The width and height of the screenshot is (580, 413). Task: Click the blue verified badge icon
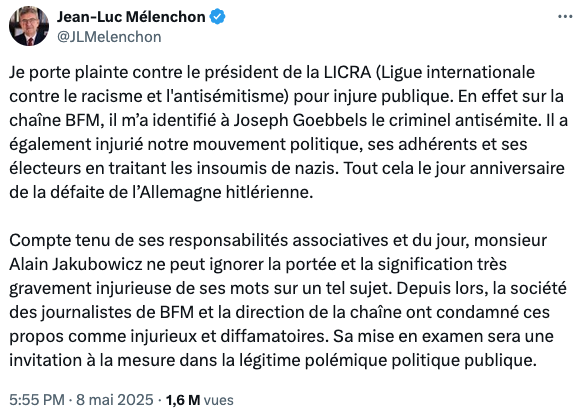pyautogui.click(x=218, y=17)
